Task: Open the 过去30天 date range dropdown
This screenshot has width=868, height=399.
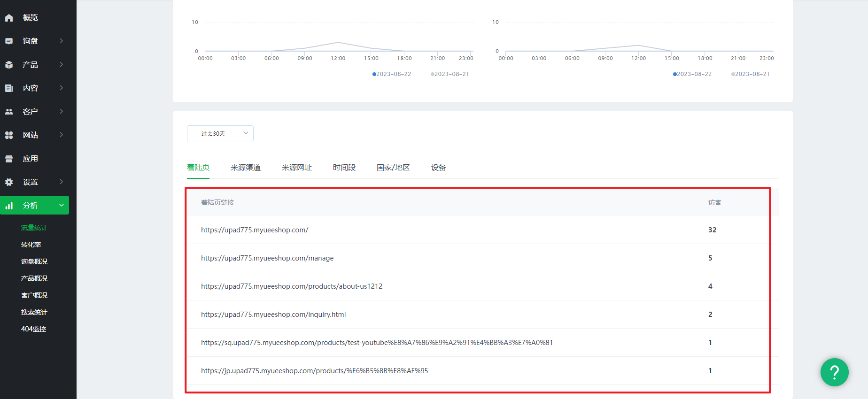Action: (220, 133)
